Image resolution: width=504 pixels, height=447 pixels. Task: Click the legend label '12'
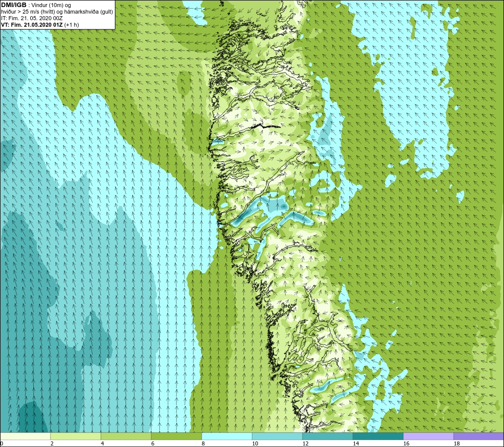pos(305,443)
